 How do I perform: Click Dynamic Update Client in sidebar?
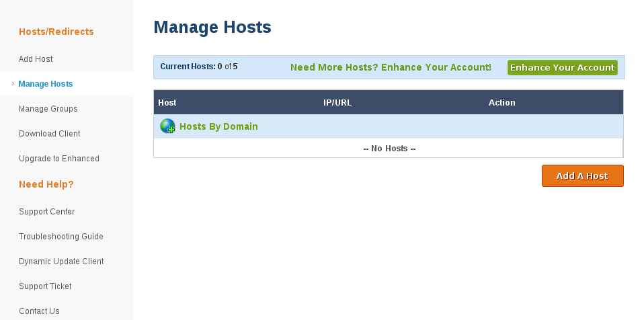61,262
